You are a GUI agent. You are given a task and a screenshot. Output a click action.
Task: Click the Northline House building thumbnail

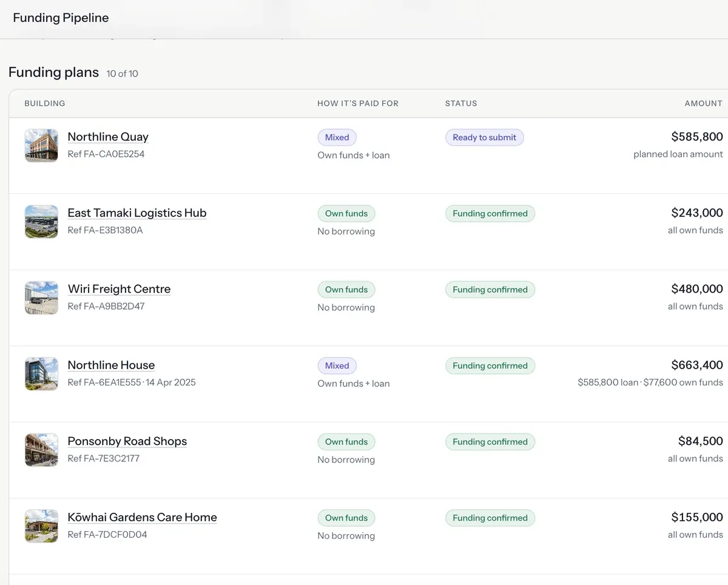point(41,374)
